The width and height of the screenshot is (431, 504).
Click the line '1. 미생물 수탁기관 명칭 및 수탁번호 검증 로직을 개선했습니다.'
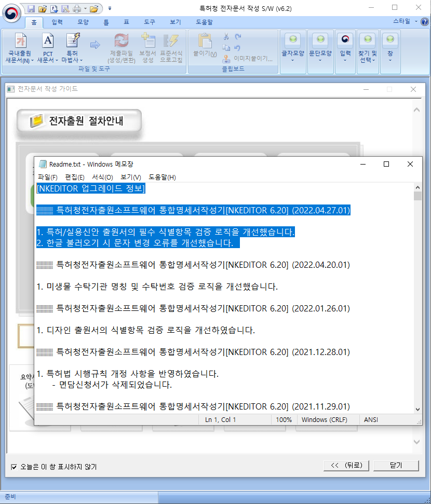click(157, 287)
